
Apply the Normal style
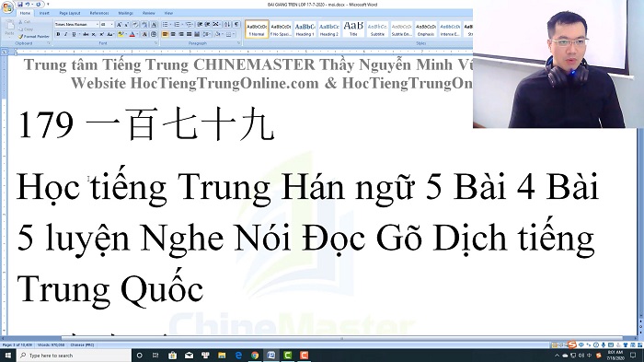[257, 29]
